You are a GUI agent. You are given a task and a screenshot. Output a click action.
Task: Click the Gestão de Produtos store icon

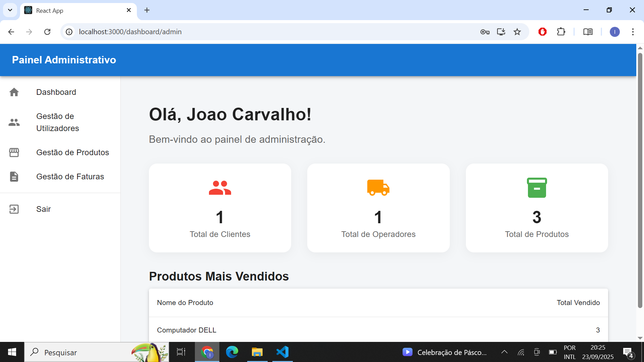pyautogui.click(x=14, y=153)
